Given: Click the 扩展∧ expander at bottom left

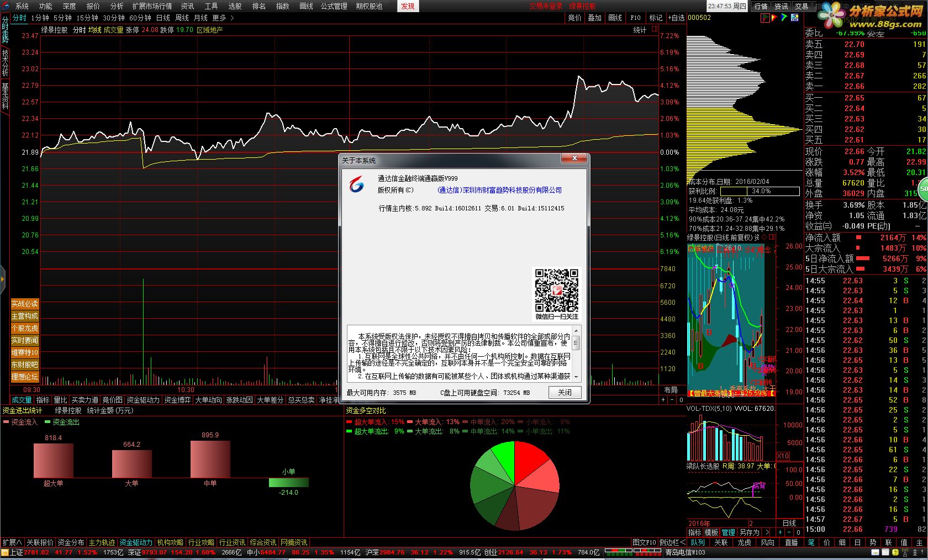Looking at the screenshot, I should [12, 542].
